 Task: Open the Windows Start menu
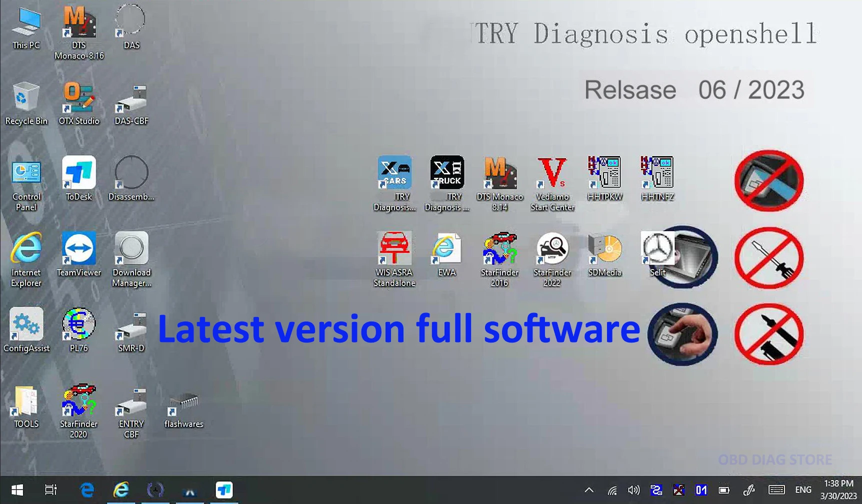(x=17, y=490)
